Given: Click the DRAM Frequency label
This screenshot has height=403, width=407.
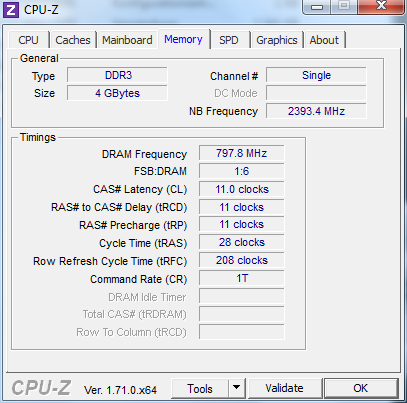Looking at the screenshot, I should [144, 154].
